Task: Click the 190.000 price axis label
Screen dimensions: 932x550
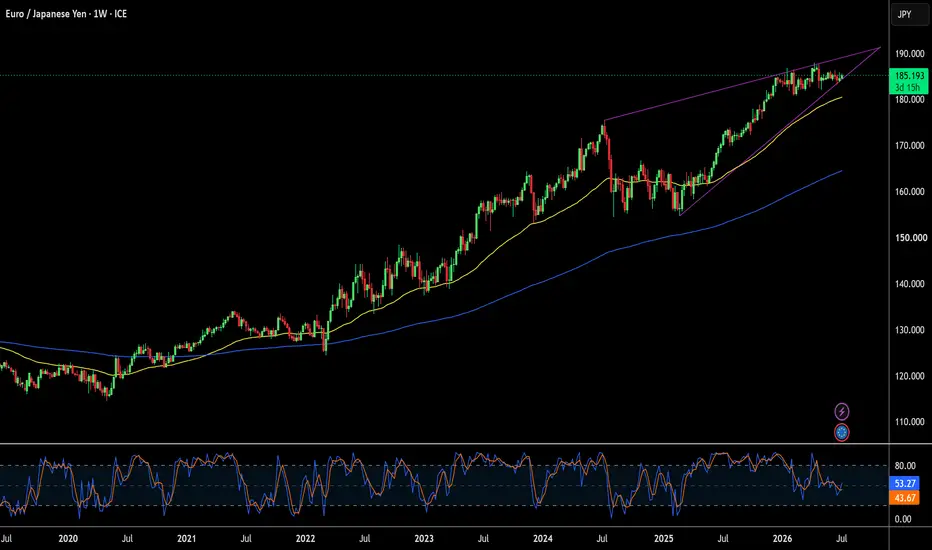Action: [x=909, y=54]
